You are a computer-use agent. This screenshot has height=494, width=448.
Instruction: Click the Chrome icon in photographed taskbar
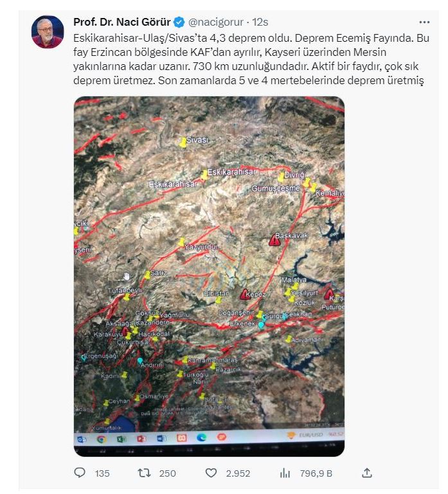(102, 439)
